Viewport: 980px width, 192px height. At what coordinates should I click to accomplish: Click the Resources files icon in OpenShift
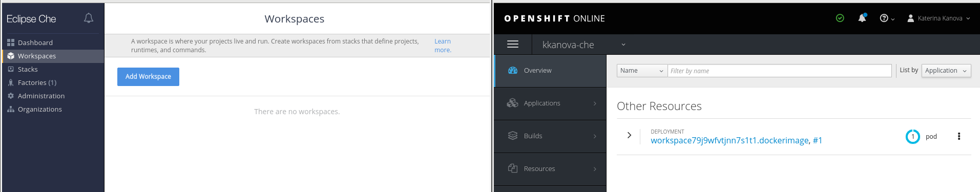pyautogui.click(x=513, y=168)
